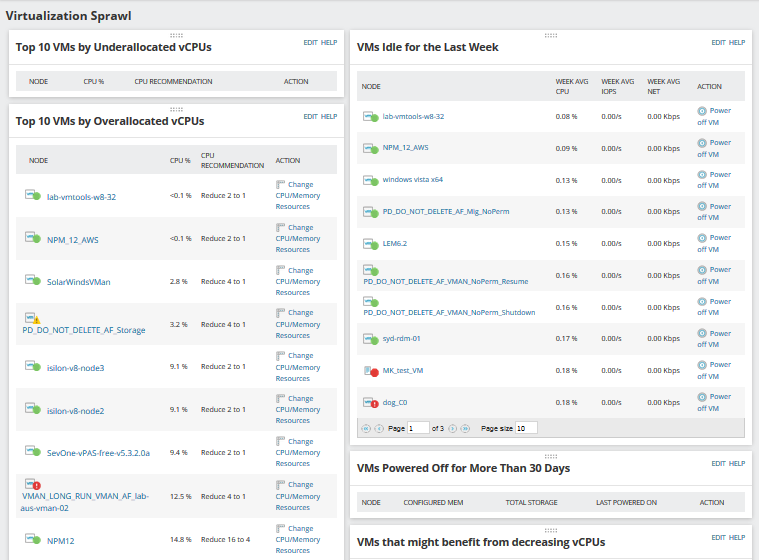Open Edit for VMs Idle for the Last Week
Image resolution: width=759 pixels, height=560 pixels.
click(x=718, y=43)
